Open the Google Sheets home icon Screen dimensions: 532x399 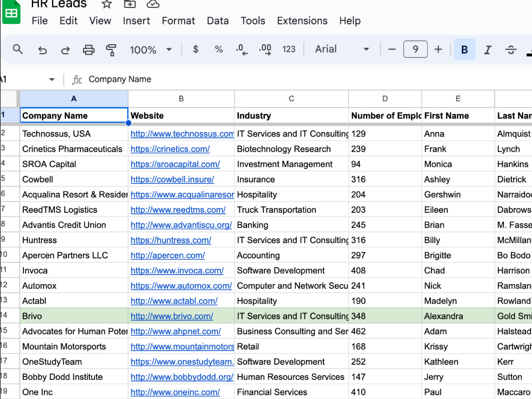click(11, 12)
